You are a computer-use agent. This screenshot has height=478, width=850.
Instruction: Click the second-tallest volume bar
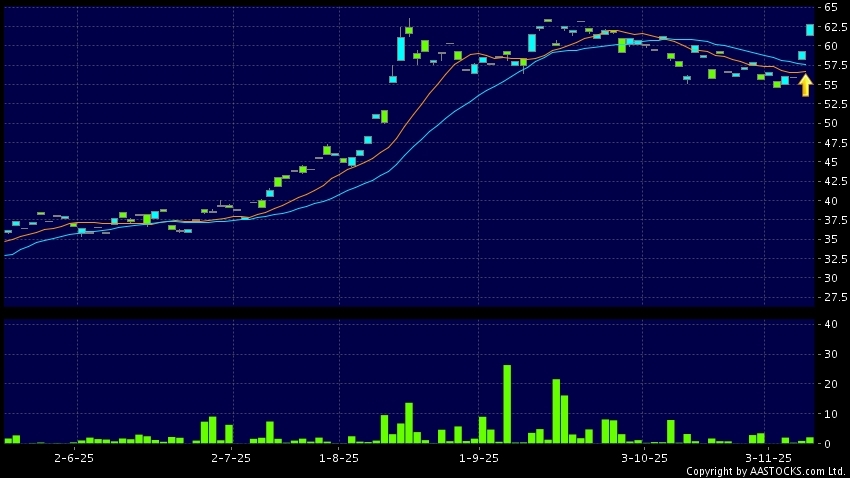556,410
